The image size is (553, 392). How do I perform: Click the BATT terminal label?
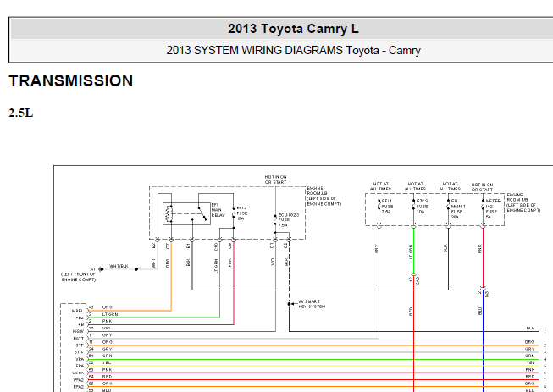[79, 339]
